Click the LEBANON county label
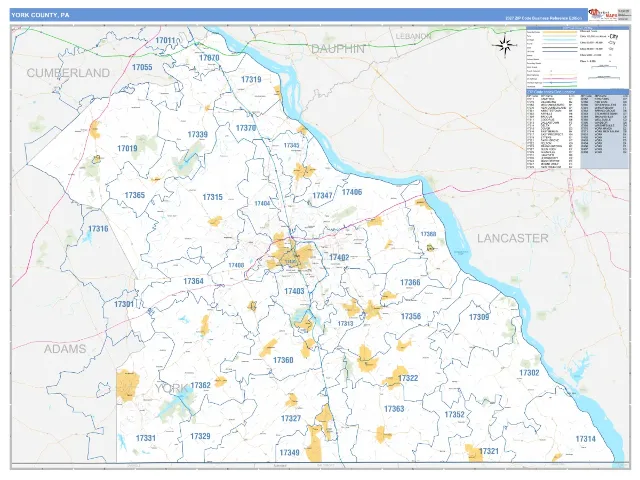Image resolution: width=640 pixels, height=480 pixels. (413, 36)
